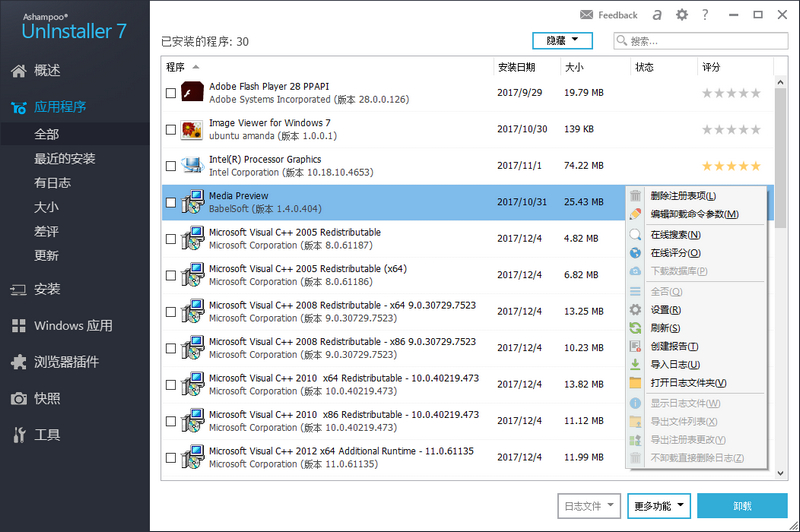The width and height of the screenshot is (800, 532).
Task: Open settings via the gear icon in title bar
Action: (682, 15)
